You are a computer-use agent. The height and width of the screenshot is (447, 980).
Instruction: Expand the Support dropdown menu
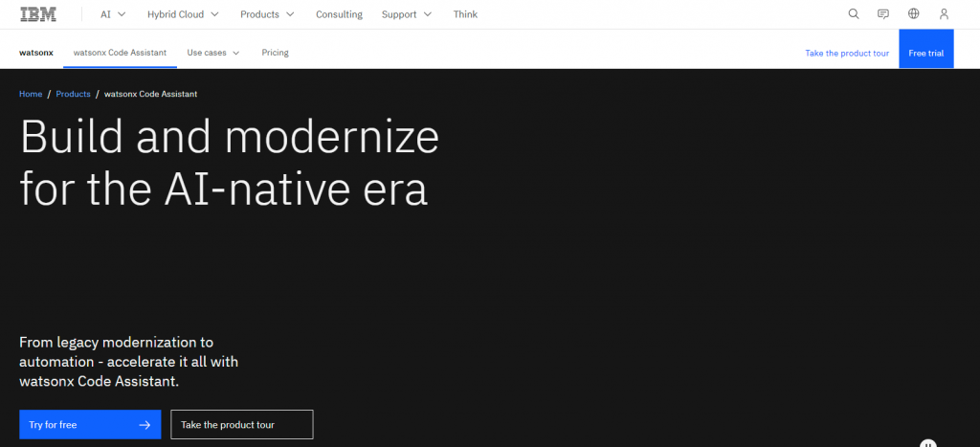tap(406, 14)
